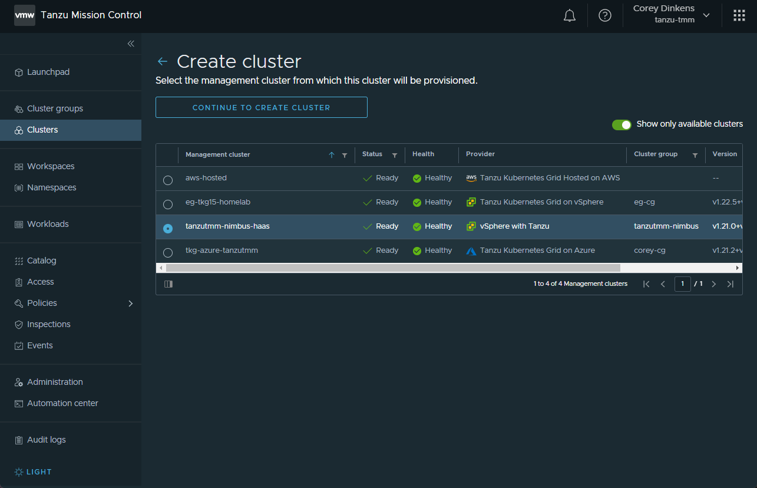Click the AWS provider icon

[471, 178]
